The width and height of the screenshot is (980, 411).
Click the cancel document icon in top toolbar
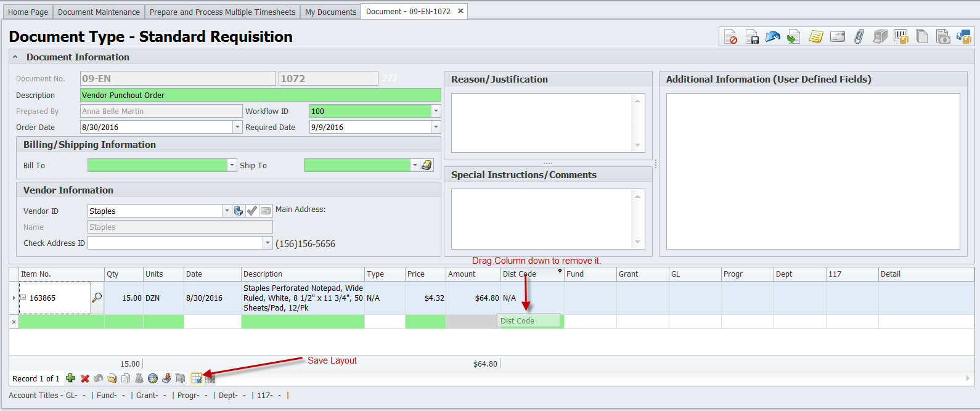(x=730, y=37)
